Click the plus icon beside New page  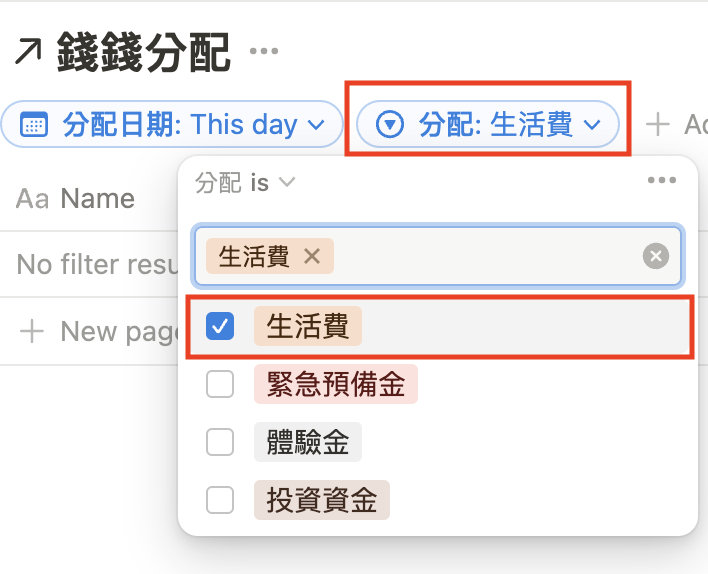(x=32, y=331)
